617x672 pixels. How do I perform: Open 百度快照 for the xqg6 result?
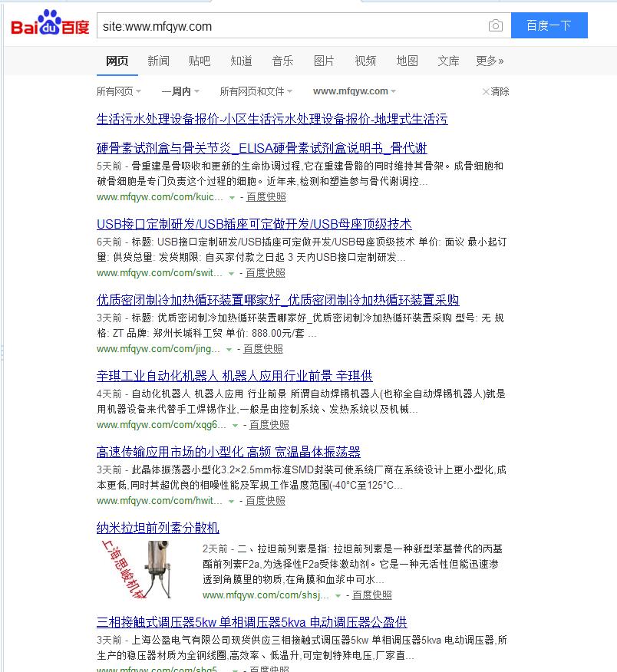click(269, 424)
